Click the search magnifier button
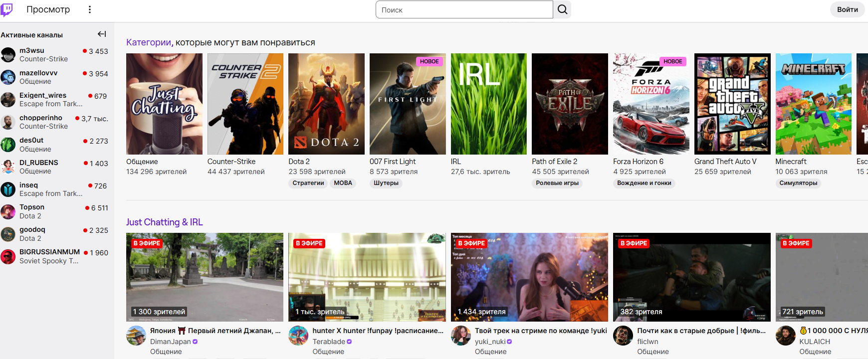 click(x=562, y=9)
